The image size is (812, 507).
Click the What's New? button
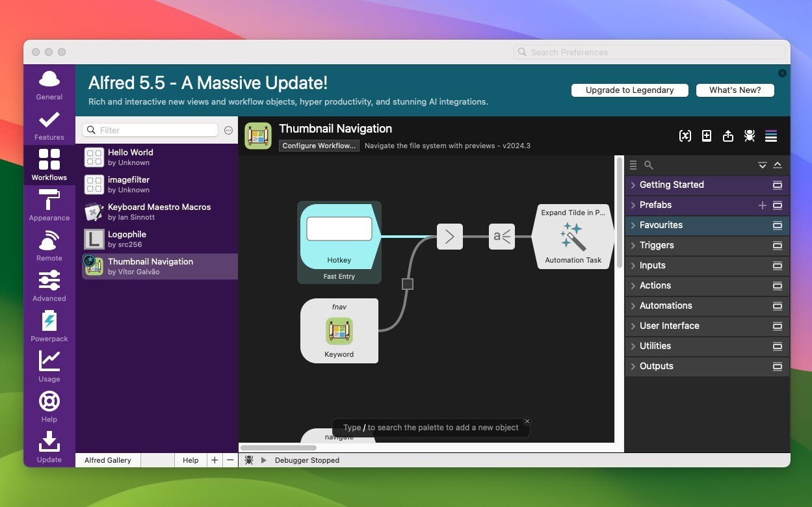(x=735, y=90)
